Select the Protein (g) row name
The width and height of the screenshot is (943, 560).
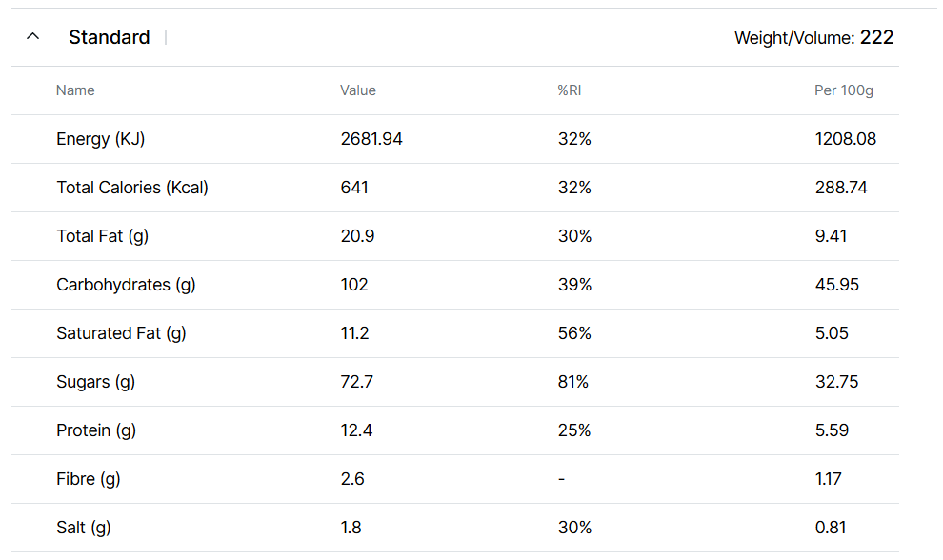(x=96, y=430)
